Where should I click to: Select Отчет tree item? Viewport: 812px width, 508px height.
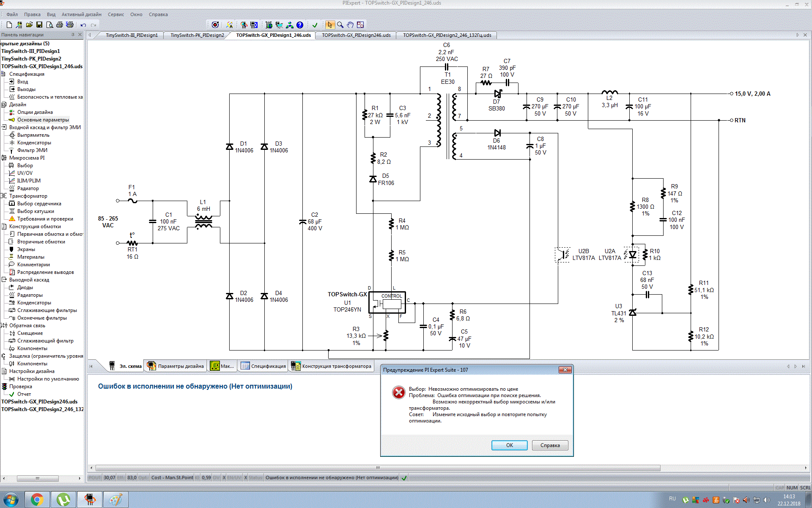pos(24,394)
